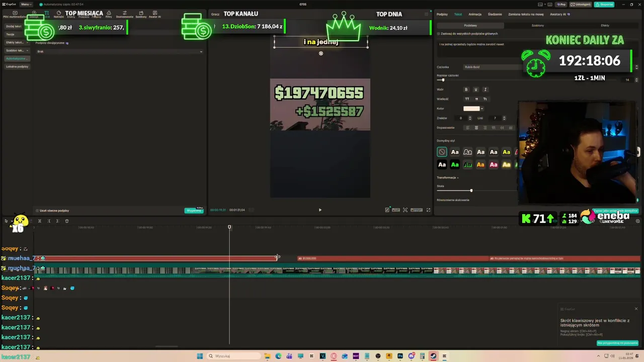The width and height of the screenshot is (644, 362).
Task: Open the Brak bilingual captions dropdown
Action: pos(119,51)
